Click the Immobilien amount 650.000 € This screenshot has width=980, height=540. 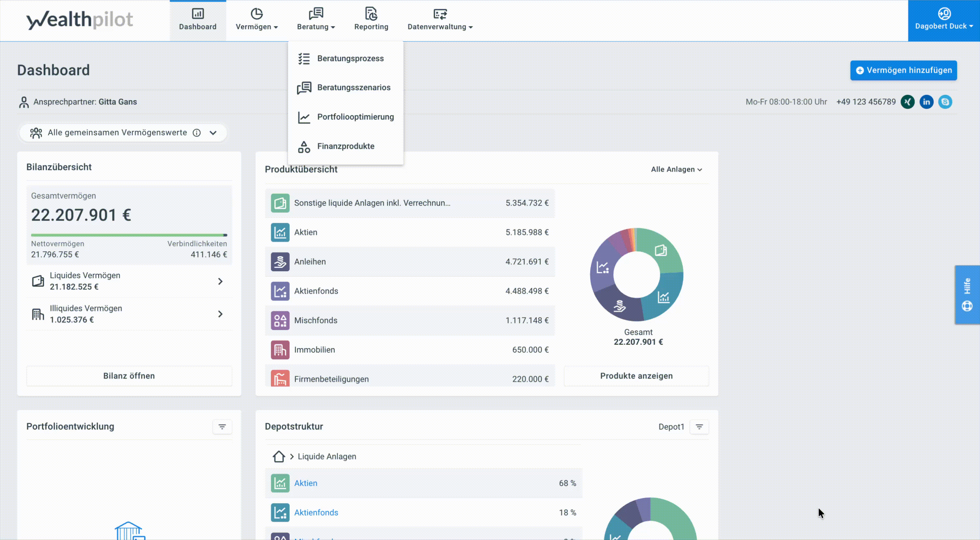pos(530,350)
